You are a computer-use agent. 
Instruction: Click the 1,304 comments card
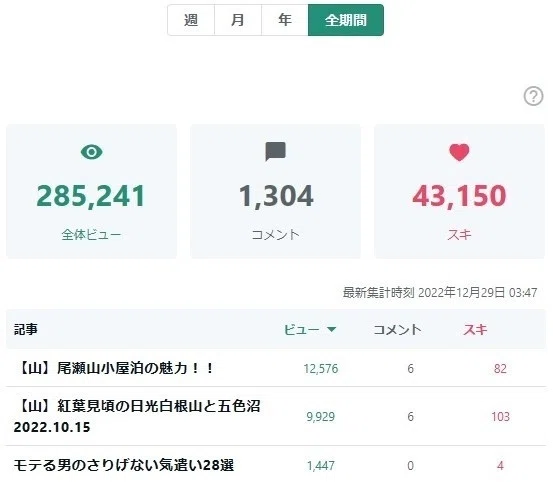275,191
